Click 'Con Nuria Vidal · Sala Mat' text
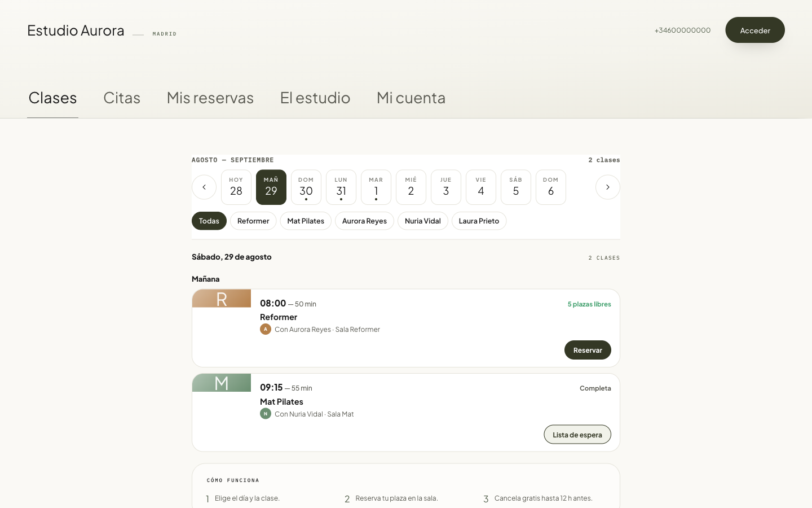812x508 pixels. (x=314, y=414)
